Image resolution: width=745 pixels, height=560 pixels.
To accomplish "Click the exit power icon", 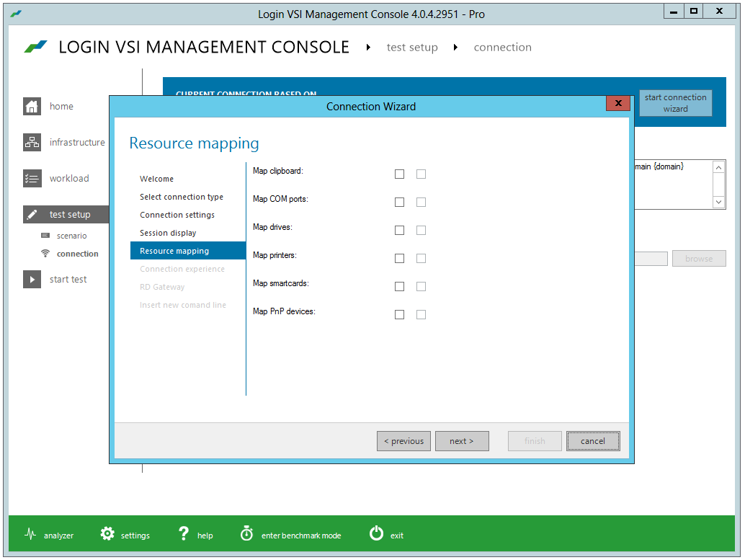I will point(376,533).
